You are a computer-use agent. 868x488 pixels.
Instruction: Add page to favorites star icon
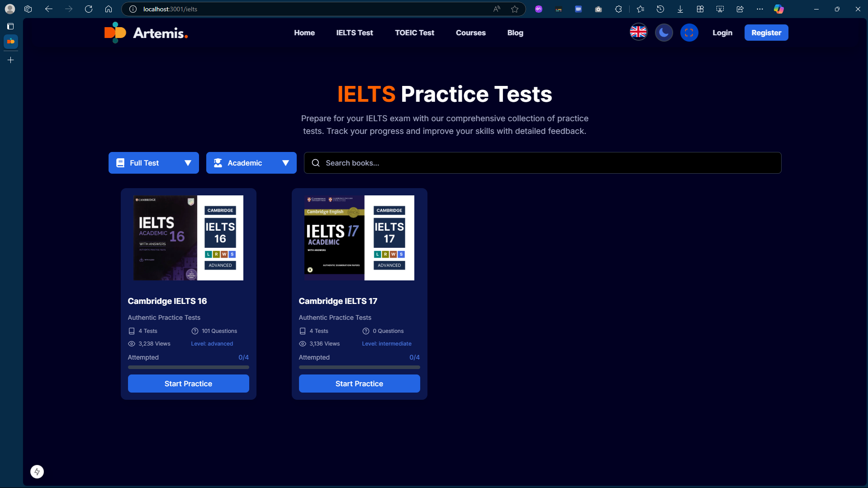click(x=515, y=9)
